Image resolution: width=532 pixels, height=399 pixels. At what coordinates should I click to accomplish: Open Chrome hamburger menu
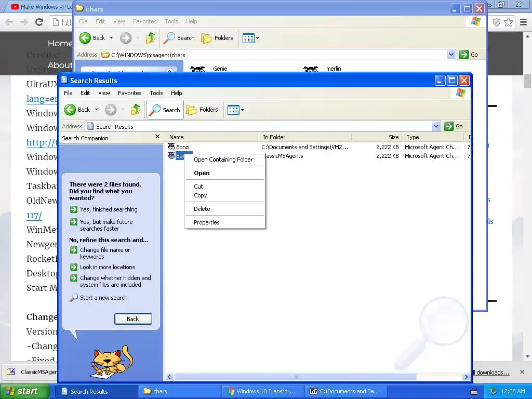[x=524, y=22]
